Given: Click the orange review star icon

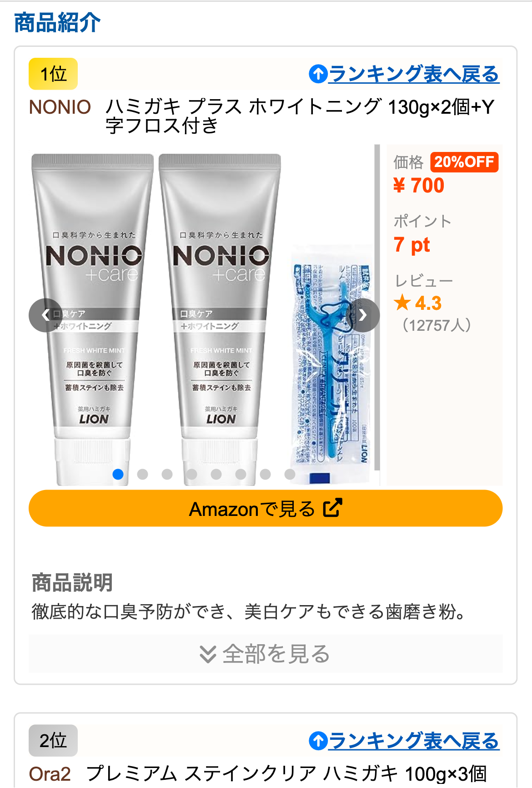Looking at the screenshot, I should click(x=402, y=303).
